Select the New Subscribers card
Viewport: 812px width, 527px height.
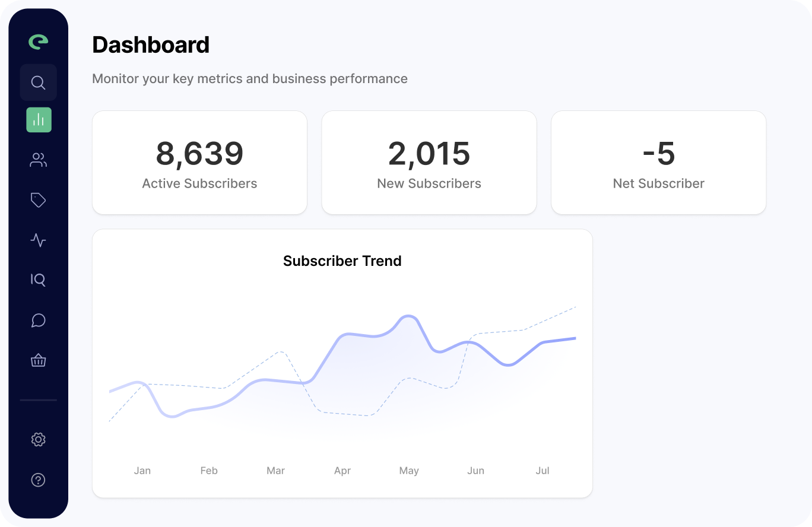(x=429, y=163)
